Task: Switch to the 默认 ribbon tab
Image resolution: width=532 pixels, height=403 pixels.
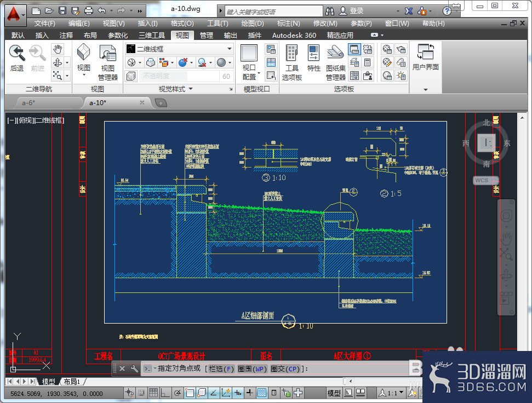Action: click(18, 35)
